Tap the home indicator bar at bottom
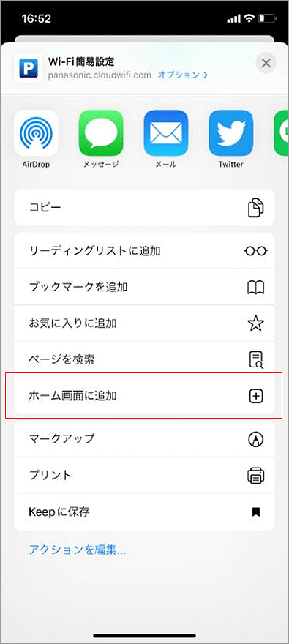This screenshot has height=644, width=289. point(145,636)
